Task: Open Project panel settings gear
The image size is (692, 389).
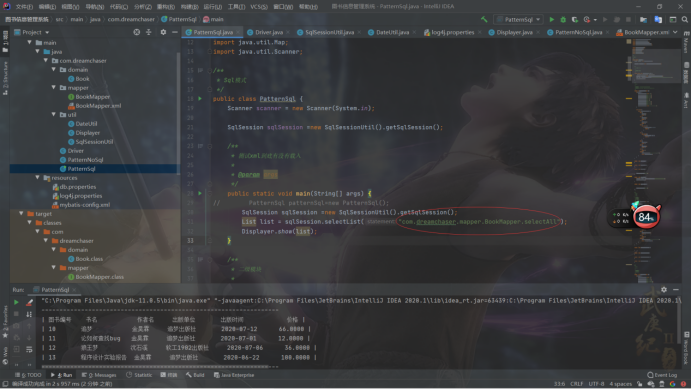Action: [163, 32]
